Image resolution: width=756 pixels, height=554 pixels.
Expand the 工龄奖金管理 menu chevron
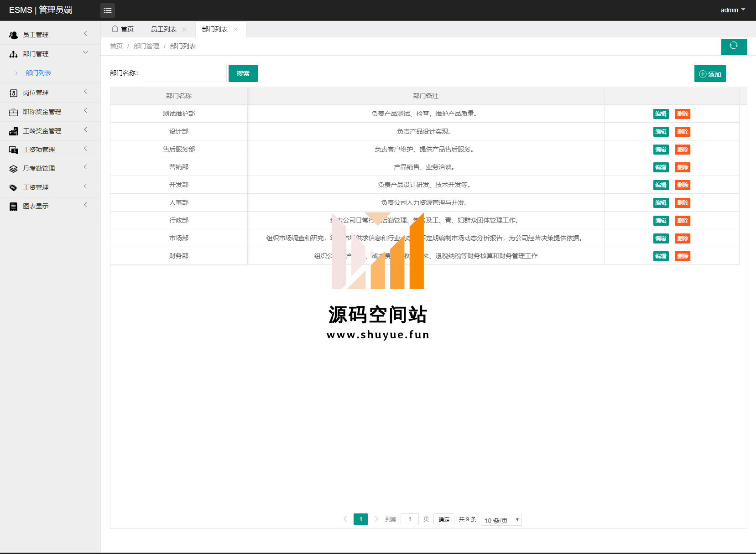85,130
